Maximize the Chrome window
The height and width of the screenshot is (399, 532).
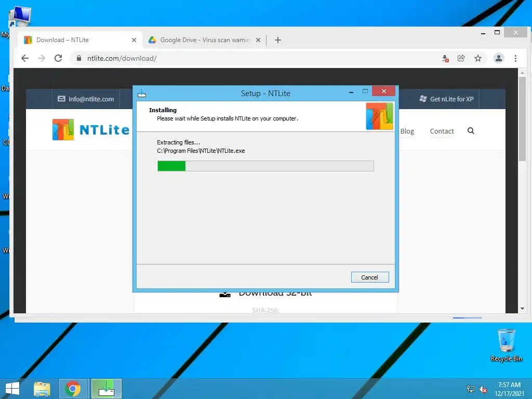497,33
